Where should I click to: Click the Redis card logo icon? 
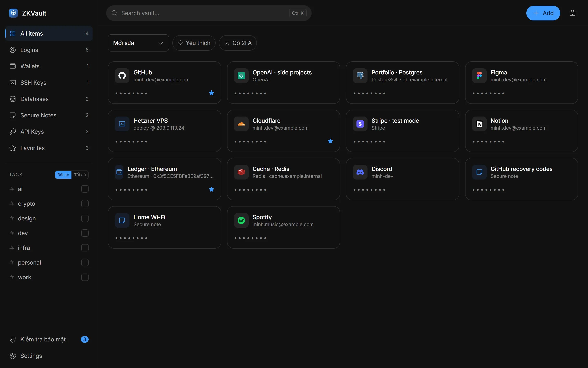pos(241,172)
